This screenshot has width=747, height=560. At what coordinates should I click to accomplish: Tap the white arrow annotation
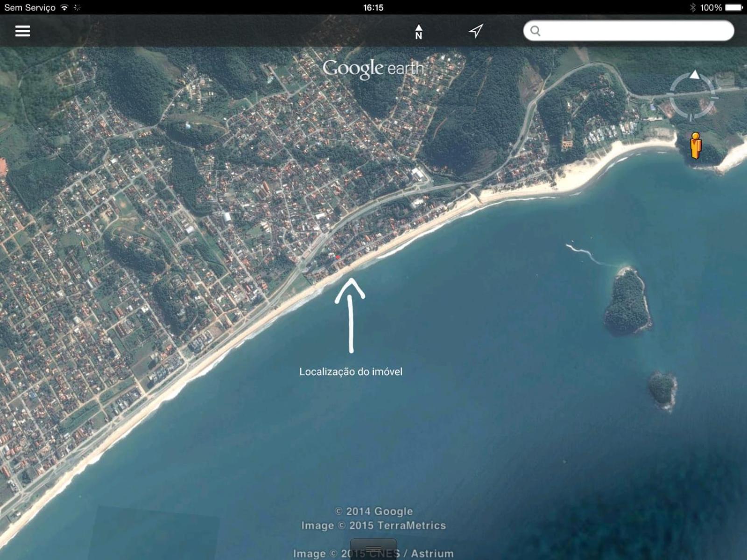tap(350, 315)
